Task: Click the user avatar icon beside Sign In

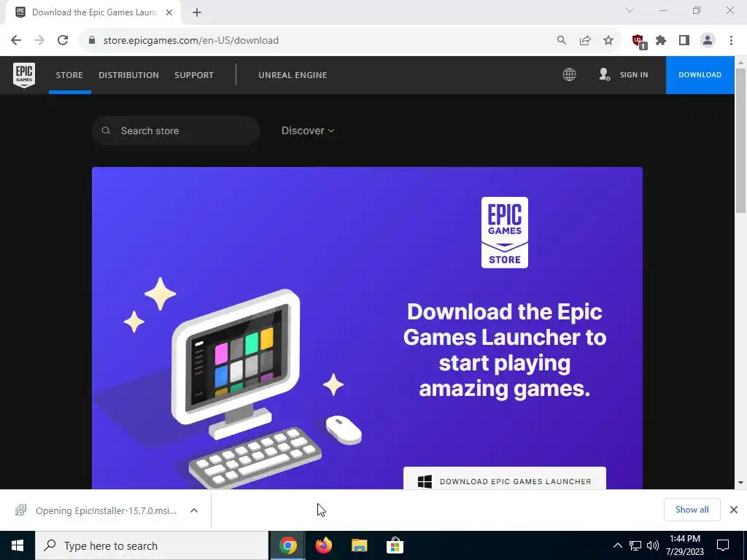Action: [604, 74]
